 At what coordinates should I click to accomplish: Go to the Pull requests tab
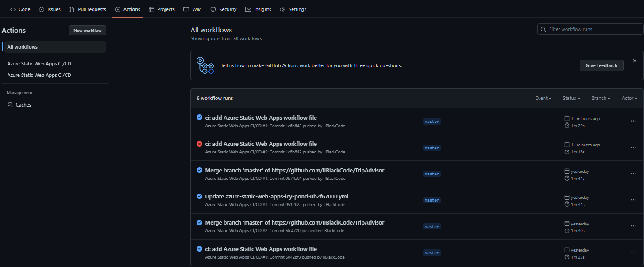pos(88,9)
